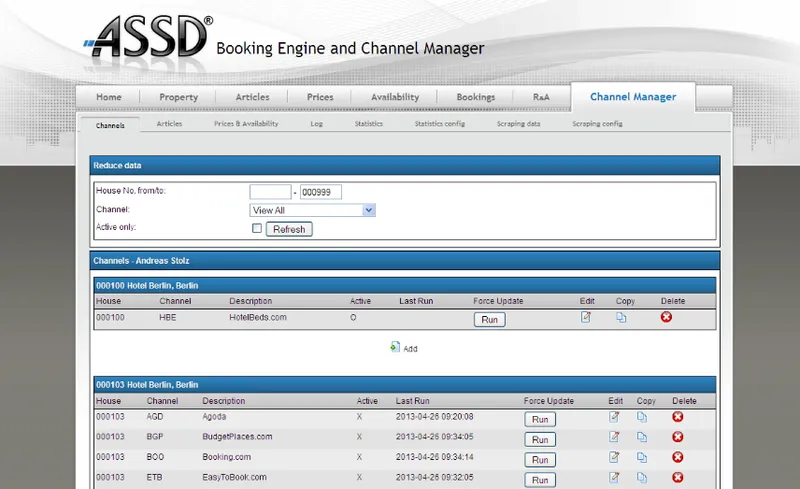Switch to the Prices tab

click(x=320, y=97)
